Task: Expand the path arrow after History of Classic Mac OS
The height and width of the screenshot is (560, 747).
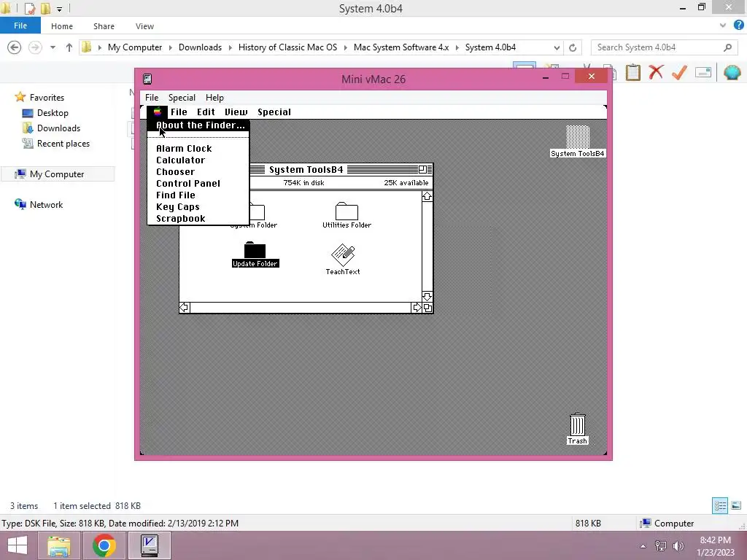Action: click(x=345, y=47)
